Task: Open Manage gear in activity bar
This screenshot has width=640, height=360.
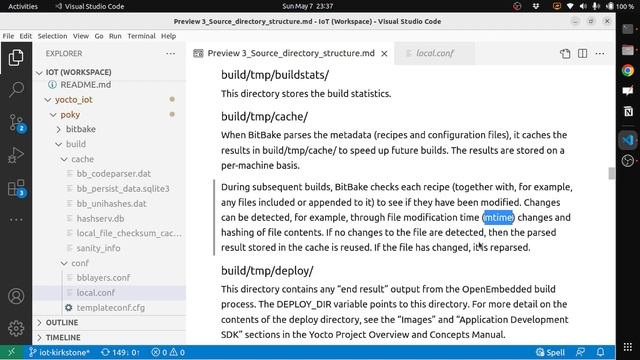Action: click(16, 328)
